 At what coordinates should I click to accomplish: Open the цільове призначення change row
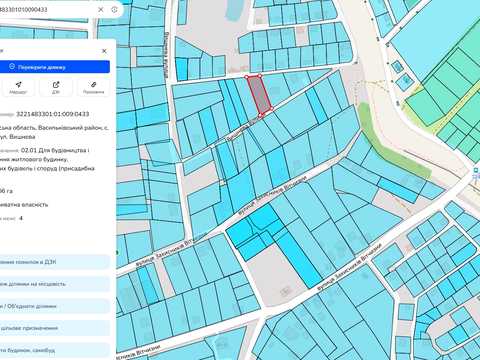pyautogui.click(x=55, y=328)
